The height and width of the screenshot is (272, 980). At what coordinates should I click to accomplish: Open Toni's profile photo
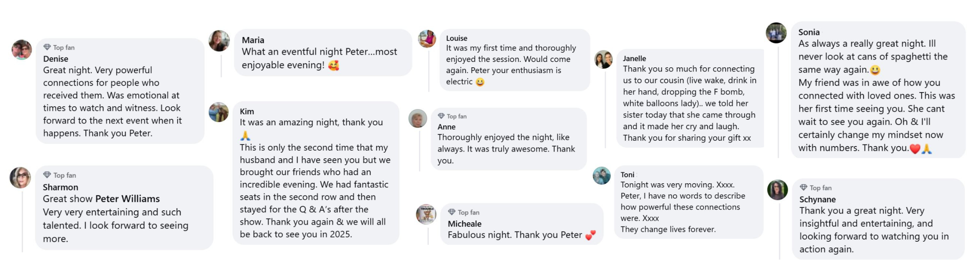click(602, 176)
